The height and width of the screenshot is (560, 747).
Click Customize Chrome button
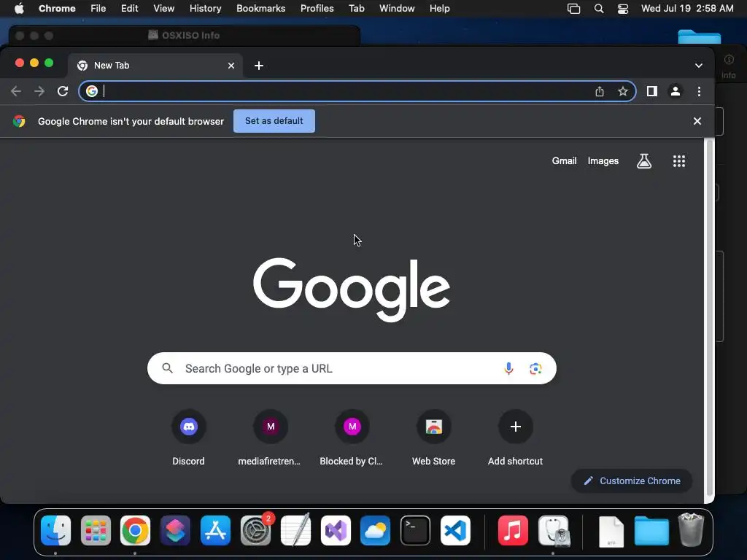(x=632, y=481)
